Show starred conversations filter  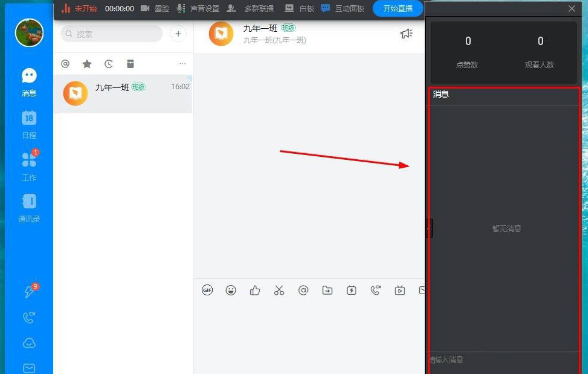87,64
